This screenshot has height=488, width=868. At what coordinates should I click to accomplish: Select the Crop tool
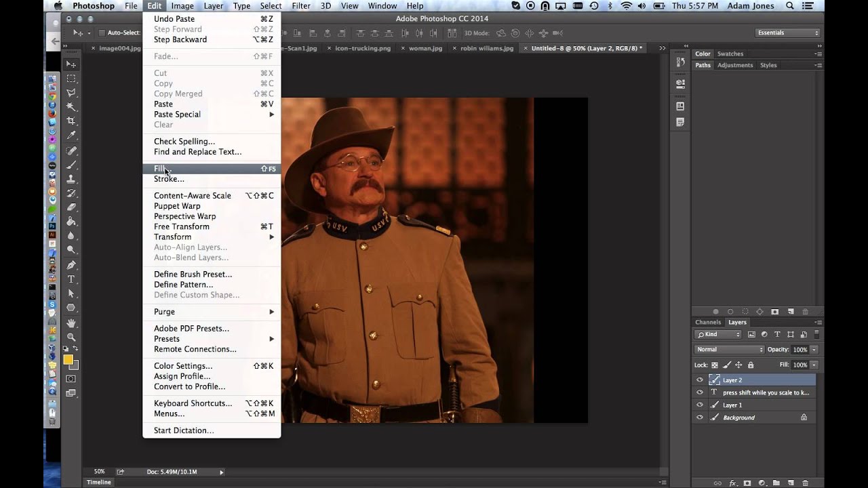coord(71,121)
